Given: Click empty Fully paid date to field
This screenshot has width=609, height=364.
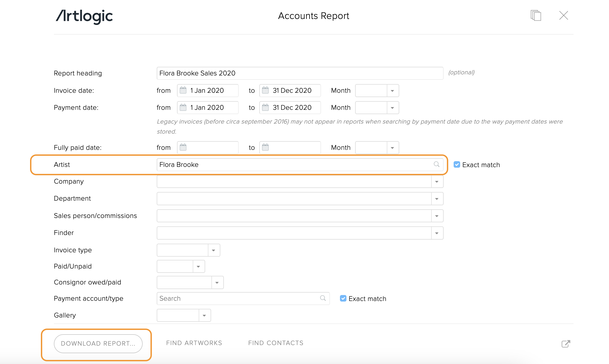Looking at the screenshot, I should point(290,148).
